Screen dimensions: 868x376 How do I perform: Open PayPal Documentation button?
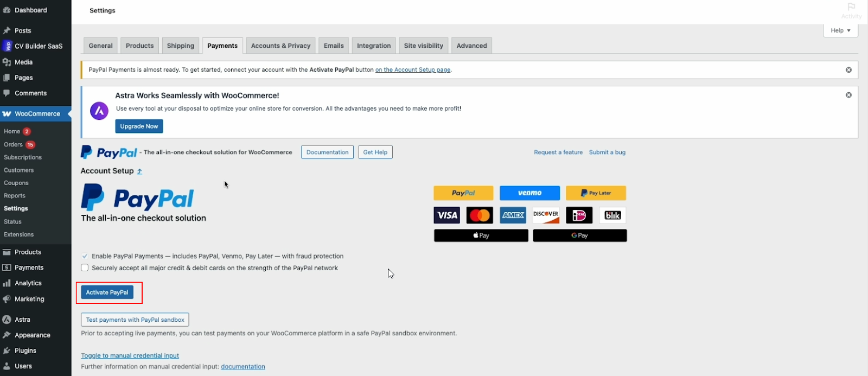(328, 152)
